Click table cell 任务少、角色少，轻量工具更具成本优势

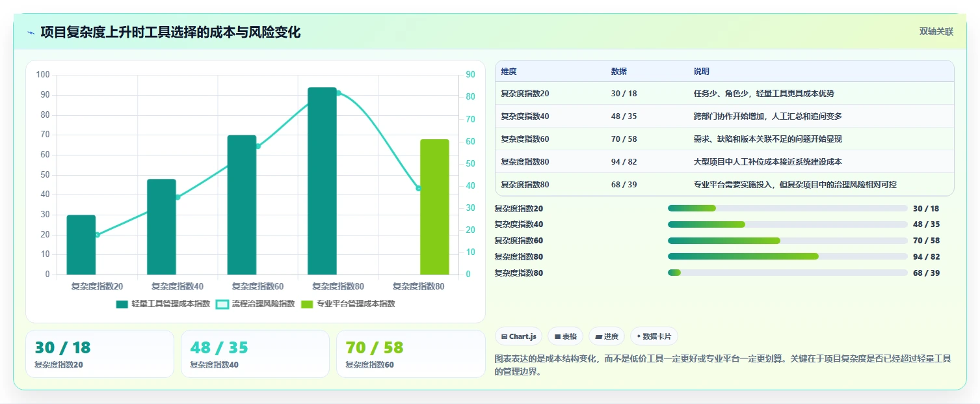coord(764,94)
